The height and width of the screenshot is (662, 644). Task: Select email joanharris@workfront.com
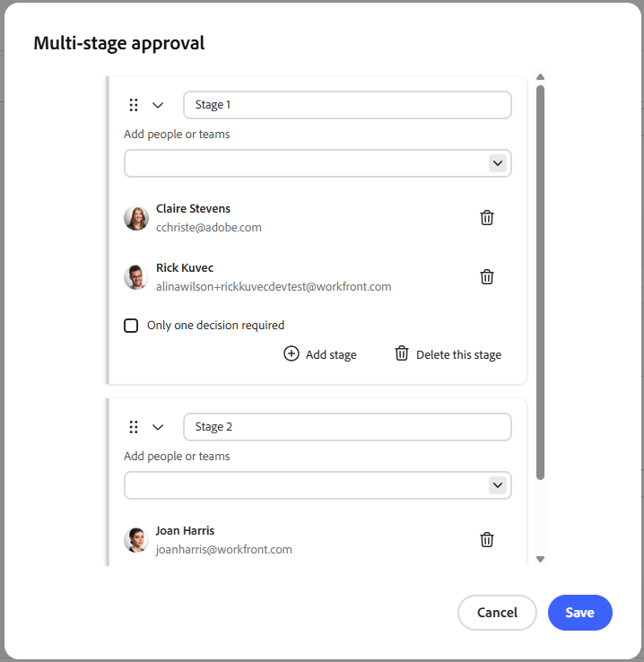224,550
